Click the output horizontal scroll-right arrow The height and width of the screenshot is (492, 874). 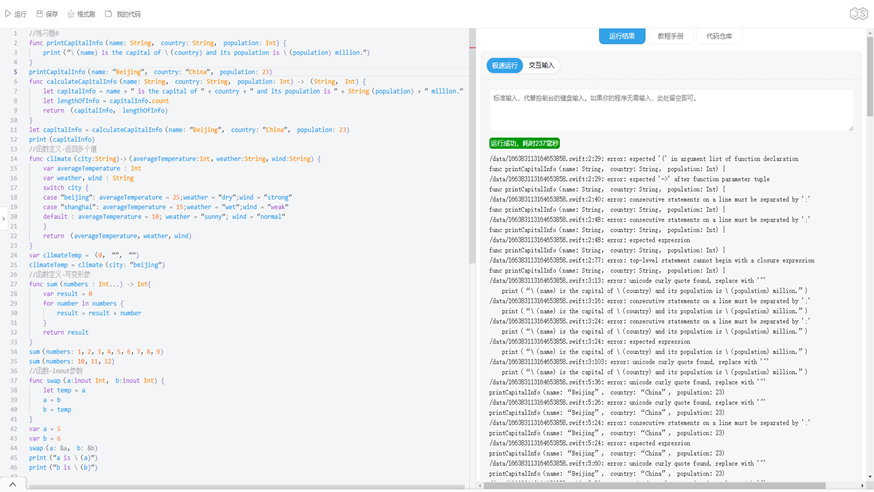(862, 486)
